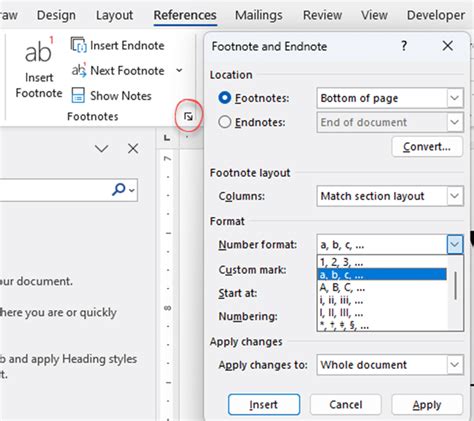Viewport: 474px width, 421px height.
Task: Select the Endnotes radio button
Action: point(224,122)
